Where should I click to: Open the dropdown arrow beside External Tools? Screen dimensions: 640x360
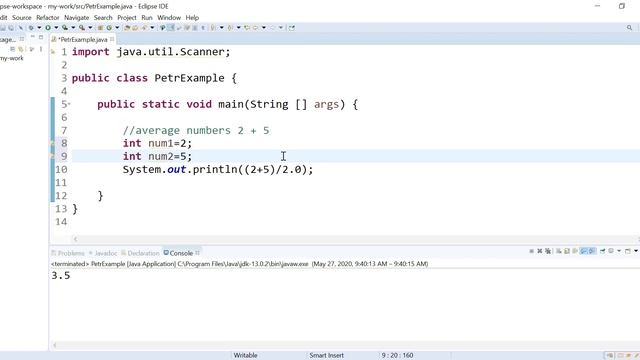[90, 28]
